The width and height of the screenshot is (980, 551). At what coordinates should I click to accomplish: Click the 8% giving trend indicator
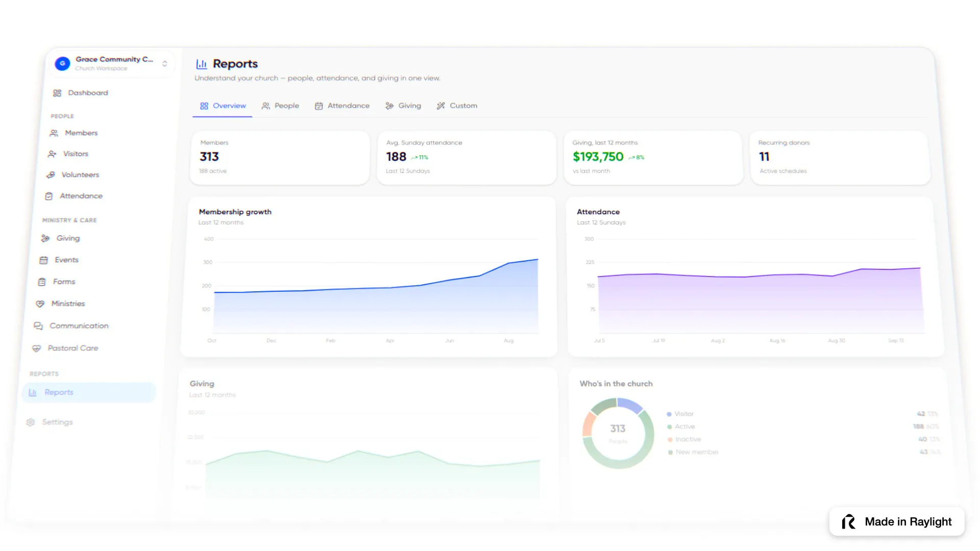coord(636,158)
